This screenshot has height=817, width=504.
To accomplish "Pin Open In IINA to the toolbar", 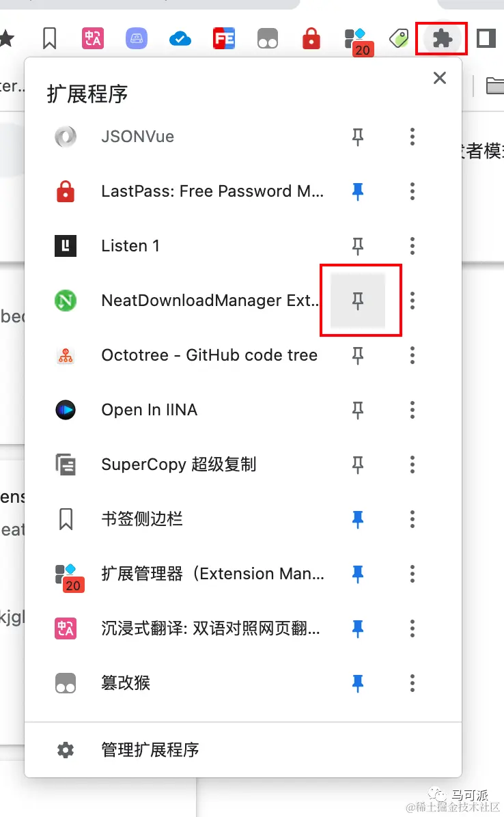I will (358, 410).
